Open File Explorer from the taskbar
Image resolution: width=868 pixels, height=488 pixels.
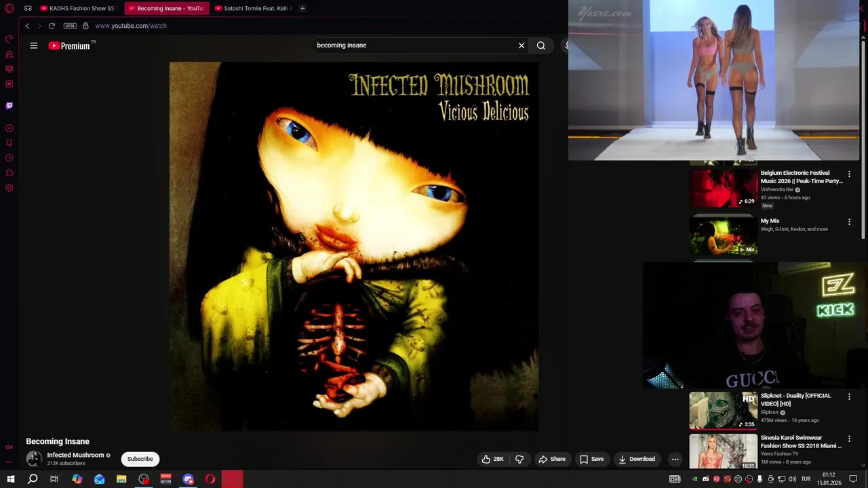[x=121, y=479]
